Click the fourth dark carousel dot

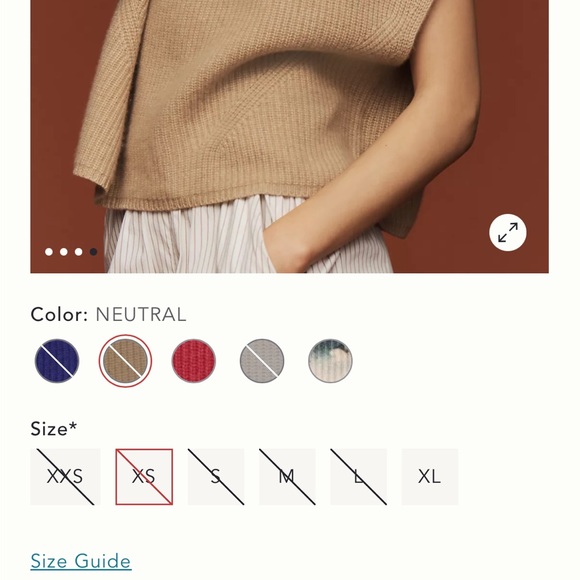pos(93,252)
